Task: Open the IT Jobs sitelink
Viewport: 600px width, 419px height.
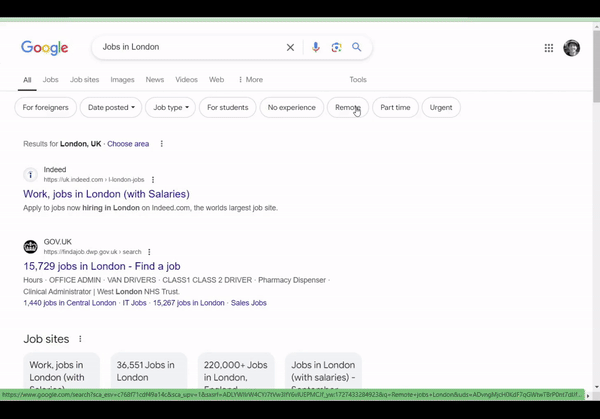Action: tap(134, 303)
